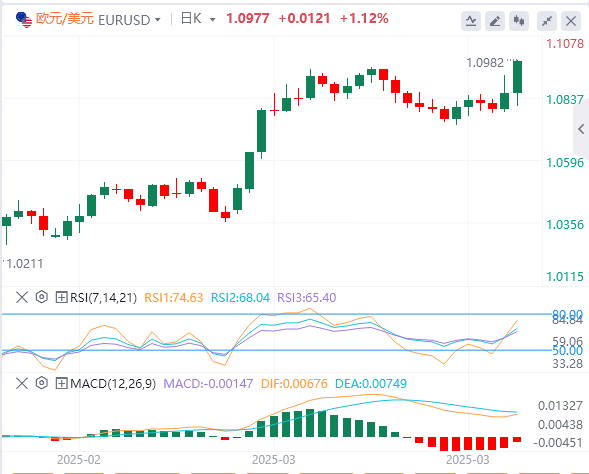Click the MACD:-0.00147 value
This screenshot has height=474, width=589.
pos(208,384)
